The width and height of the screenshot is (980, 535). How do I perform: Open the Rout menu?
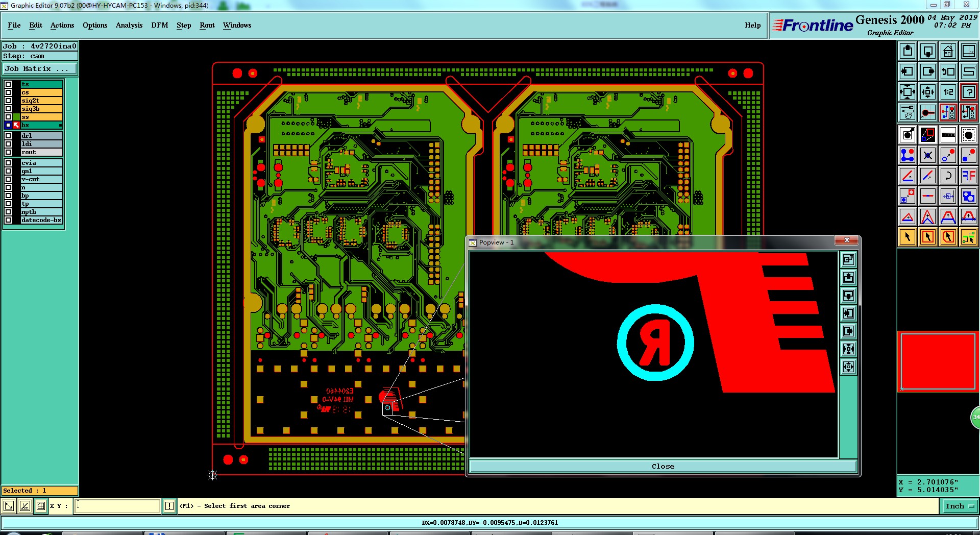(x=207, y=25)
